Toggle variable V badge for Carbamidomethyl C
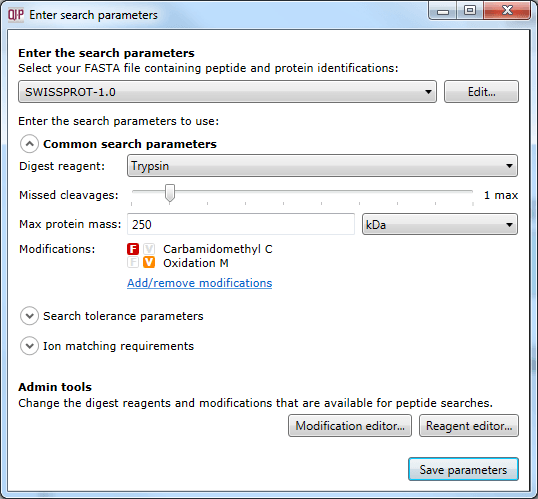Viewport: 538px width, 499px height. coord(149,249)
